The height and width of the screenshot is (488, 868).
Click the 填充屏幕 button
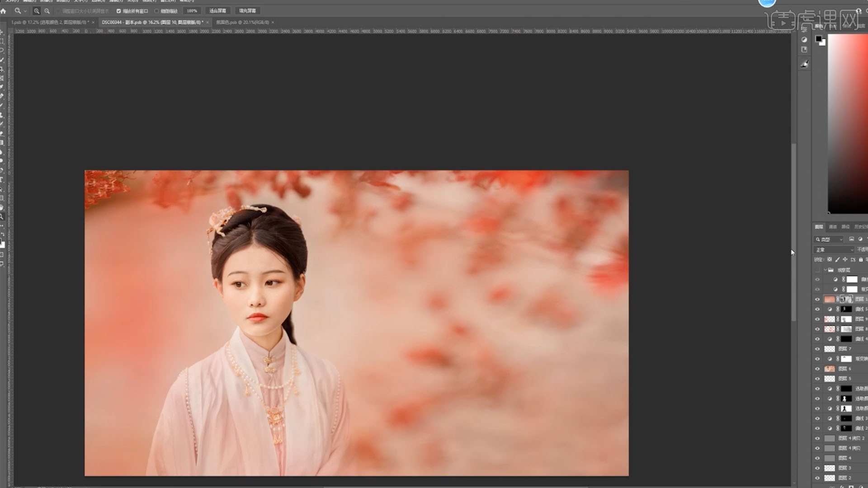pyautogui.click(x=247, y=11)
